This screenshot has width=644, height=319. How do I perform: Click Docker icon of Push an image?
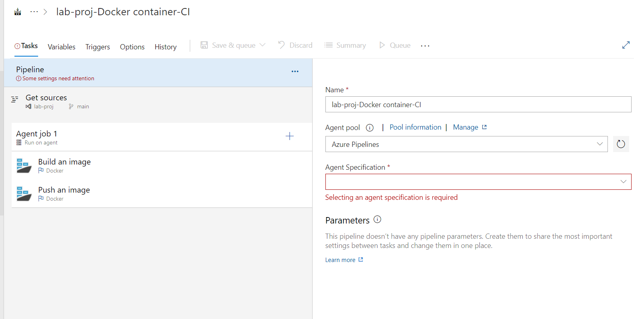click(24, 193)
